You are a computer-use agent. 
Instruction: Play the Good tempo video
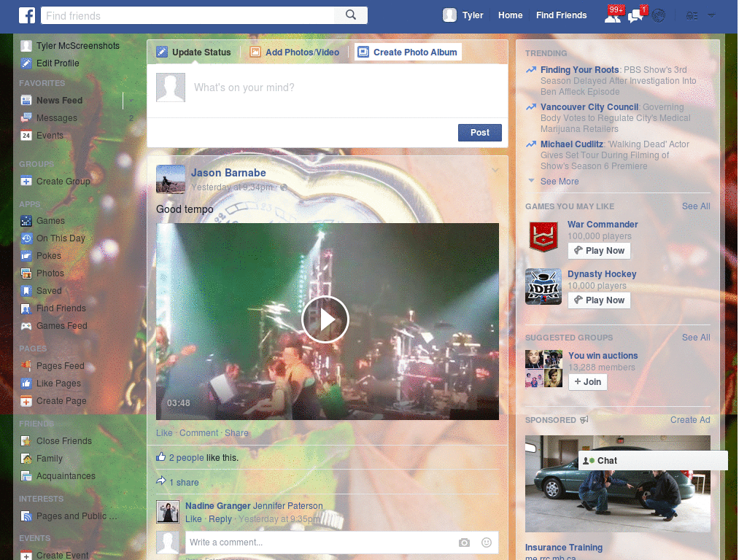pos(325,319)
